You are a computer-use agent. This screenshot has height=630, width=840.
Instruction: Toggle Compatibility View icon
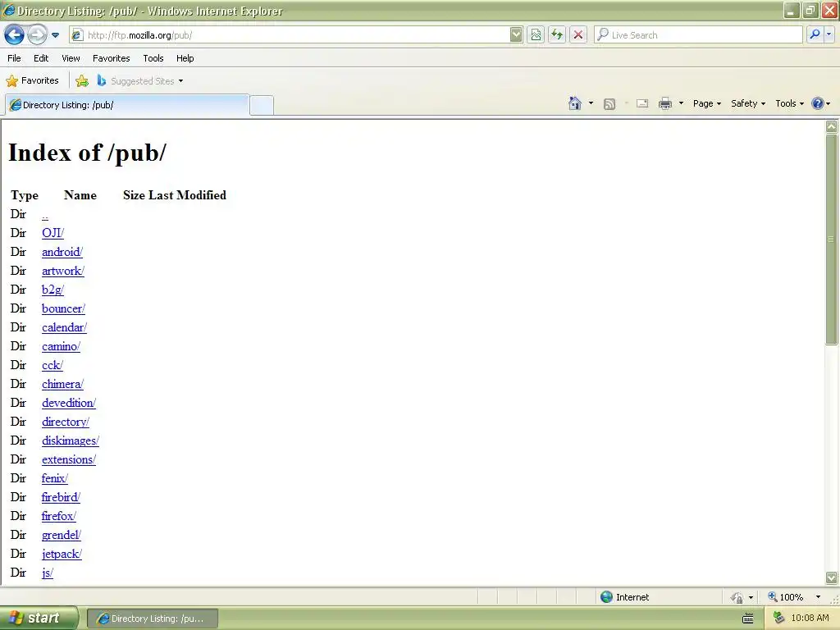(535, 35)
